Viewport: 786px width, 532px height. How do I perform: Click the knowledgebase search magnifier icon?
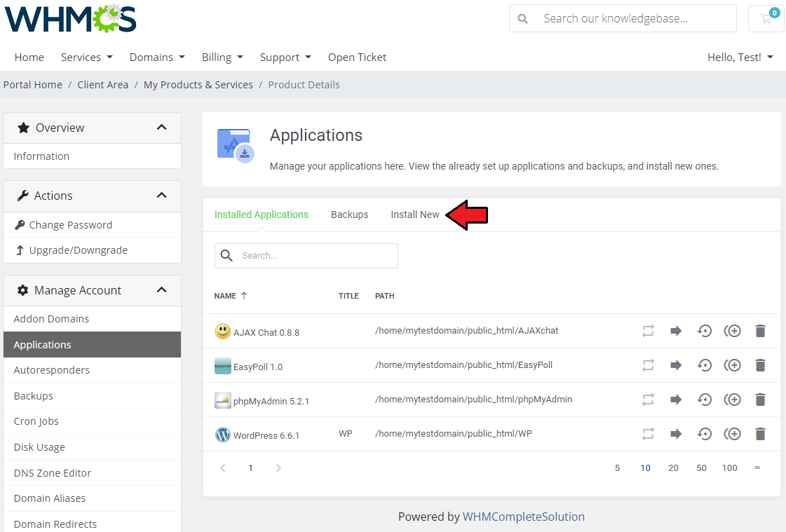pos(522,18)
